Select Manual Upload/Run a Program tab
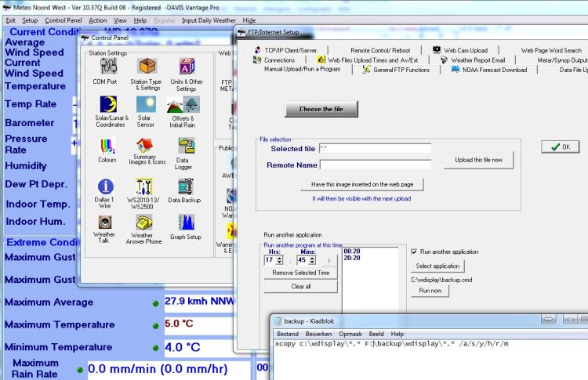Screen dimensions: 588x380 [x=303, y=69]
